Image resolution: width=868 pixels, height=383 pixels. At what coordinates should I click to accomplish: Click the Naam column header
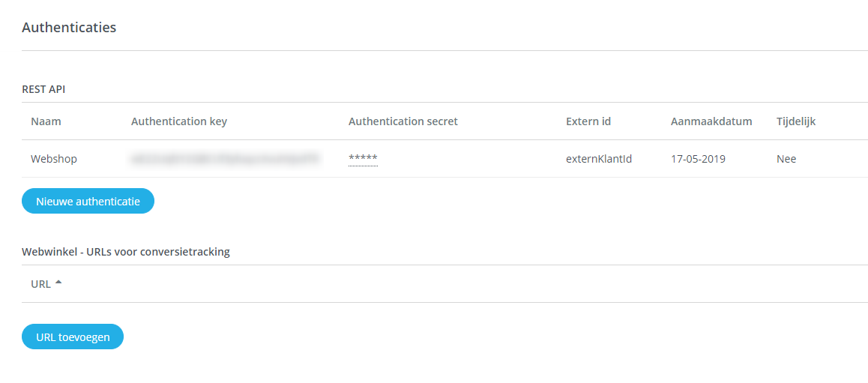(x=46, y=121)
